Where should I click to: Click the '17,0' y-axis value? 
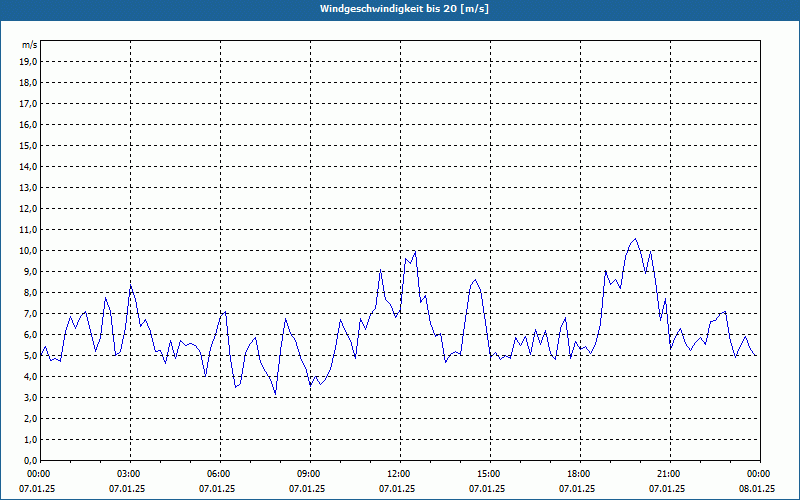(x=29, y=104)
